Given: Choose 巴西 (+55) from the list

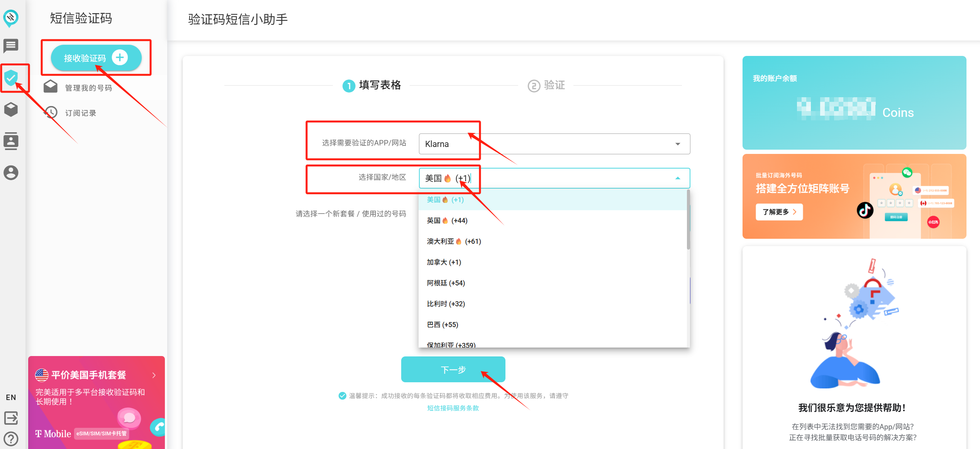Looking at the screenshot, I should point(553,325).
